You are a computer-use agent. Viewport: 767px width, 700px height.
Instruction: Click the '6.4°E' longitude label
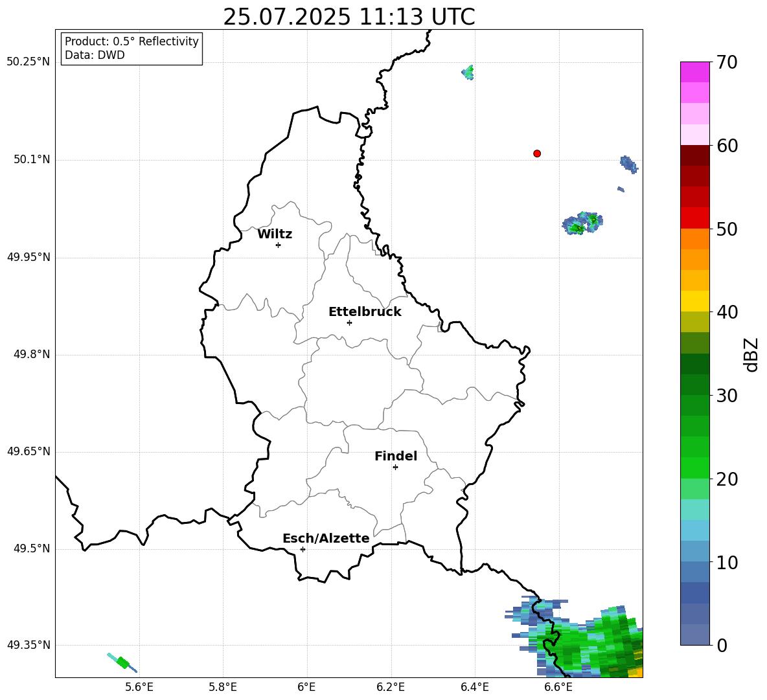(x=474, y=687)
